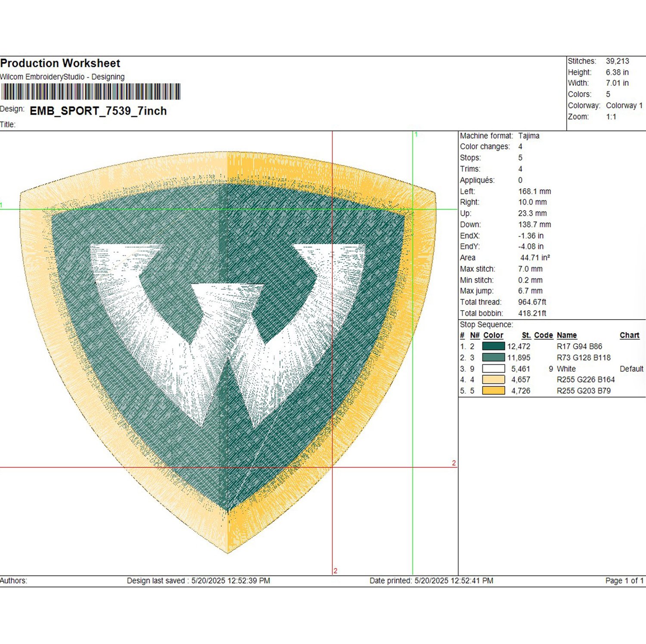Select the 'Name' column header
Screen dimensions: 646x644
coord(567,335)
